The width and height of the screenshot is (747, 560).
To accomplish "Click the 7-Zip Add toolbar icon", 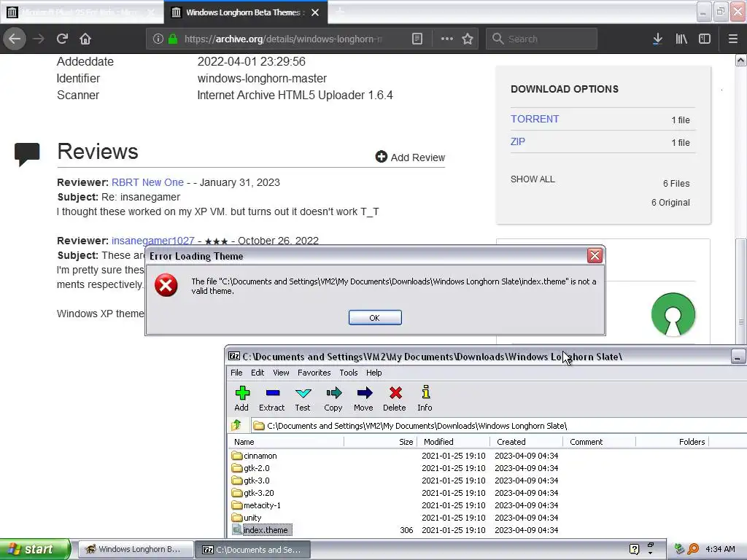I will [x=241, y=399].
